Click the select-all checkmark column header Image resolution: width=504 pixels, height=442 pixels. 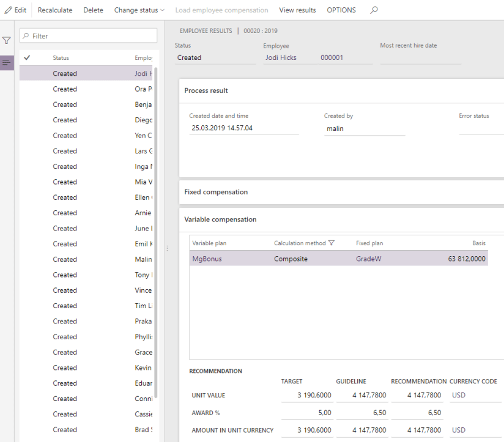tap(27, 58)
